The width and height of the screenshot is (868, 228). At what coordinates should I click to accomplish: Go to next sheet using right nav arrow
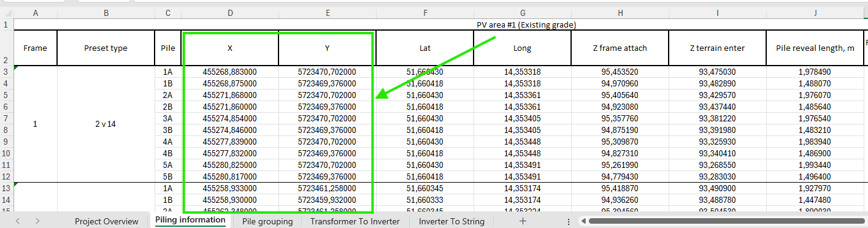point(37,221)
